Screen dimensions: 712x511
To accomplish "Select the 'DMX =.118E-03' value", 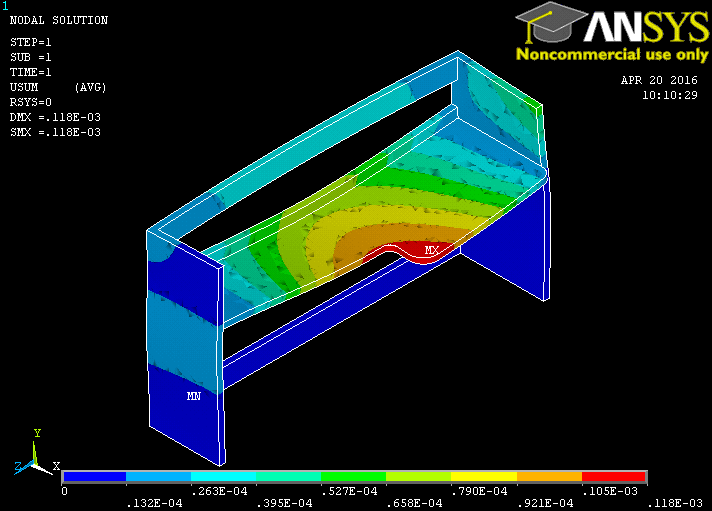I will [55, 117].
